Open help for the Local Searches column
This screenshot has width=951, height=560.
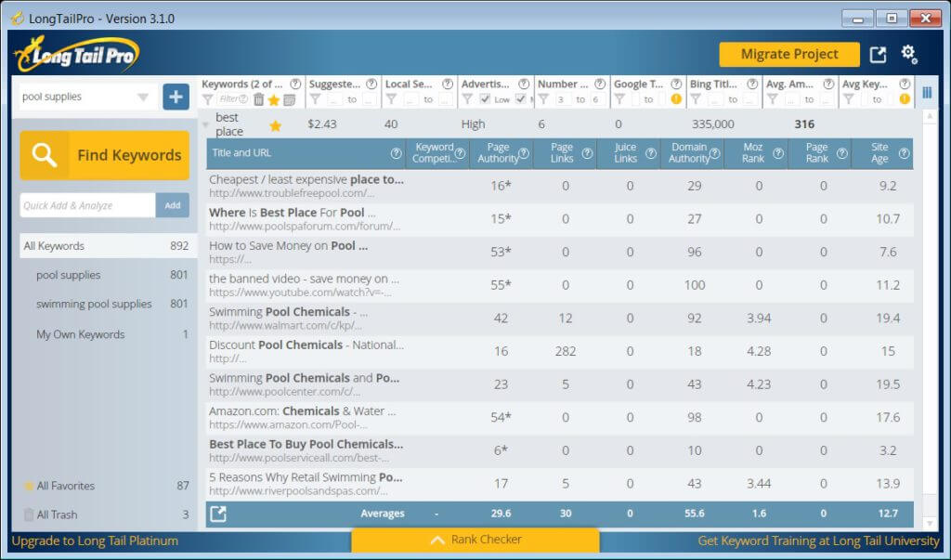click(448, 84)
